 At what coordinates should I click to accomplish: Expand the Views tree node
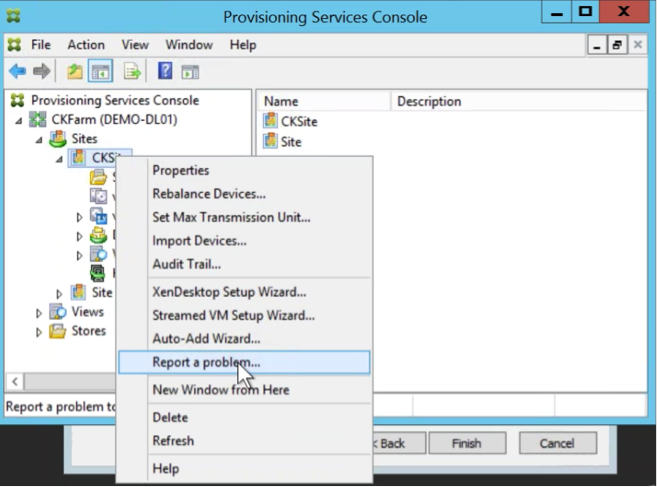click(x=39, y=313)
